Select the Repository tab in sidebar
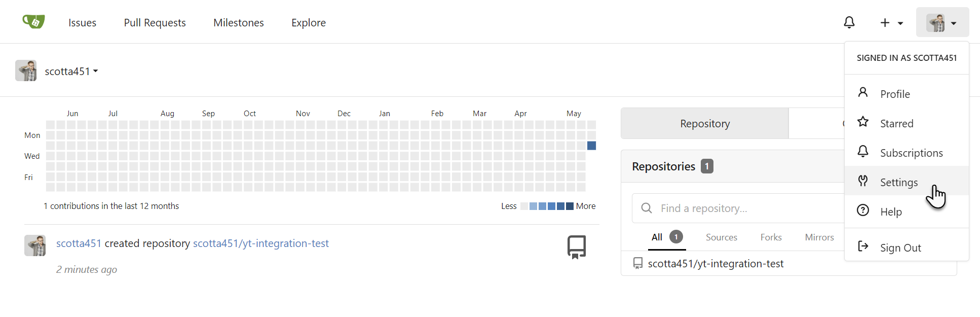The image size is (980, 317). pos(705,124)
